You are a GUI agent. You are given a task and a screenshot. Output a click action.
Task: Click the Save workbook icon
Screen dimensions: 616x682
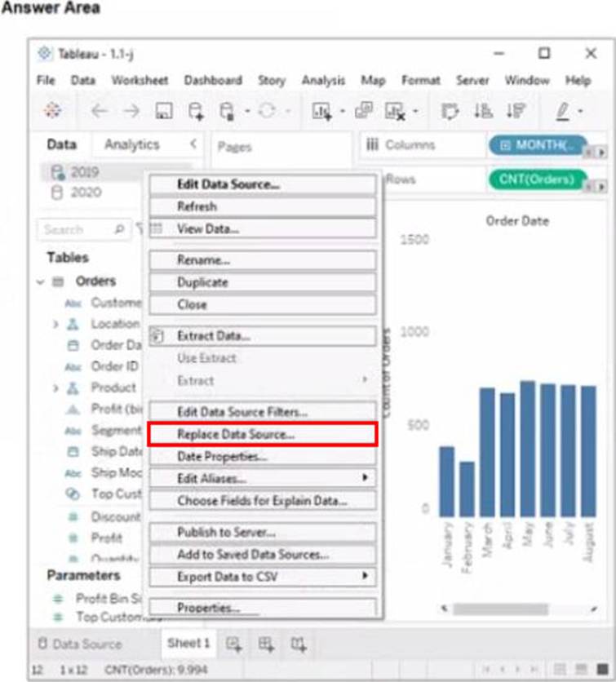tap(164, 111)
